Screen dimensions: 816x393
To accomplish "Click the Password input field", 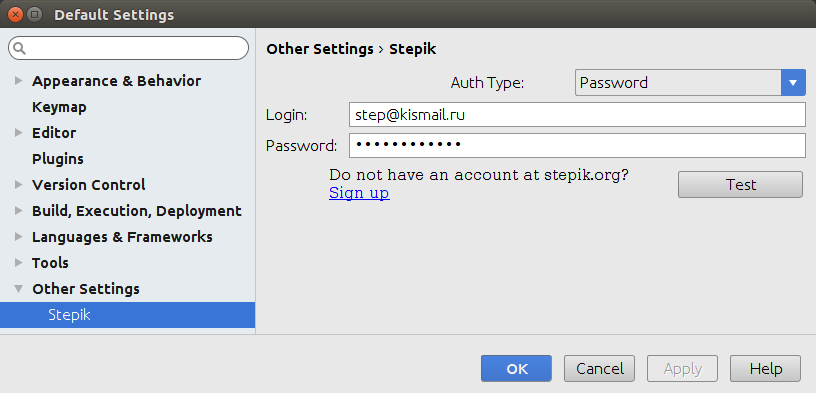I will pyautogui.click(x=577, y=145).
